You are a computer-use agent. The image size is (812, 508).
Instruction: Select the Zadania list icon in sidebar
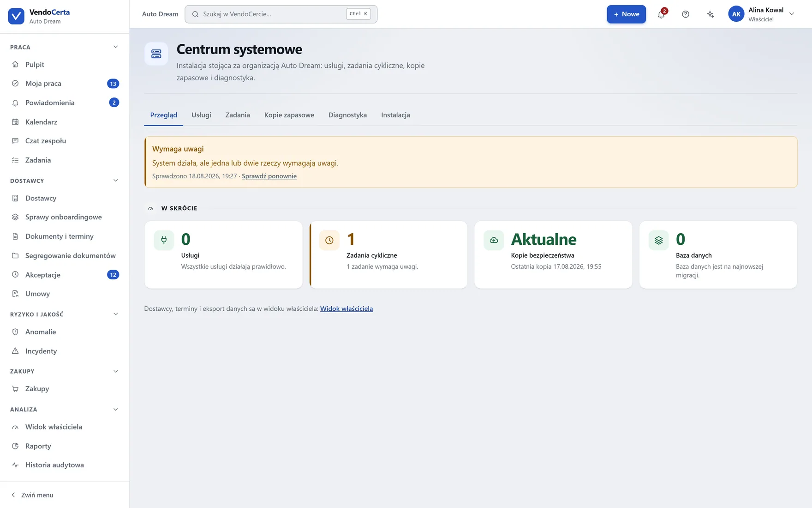pyautogui.click(x=15, y=160)
